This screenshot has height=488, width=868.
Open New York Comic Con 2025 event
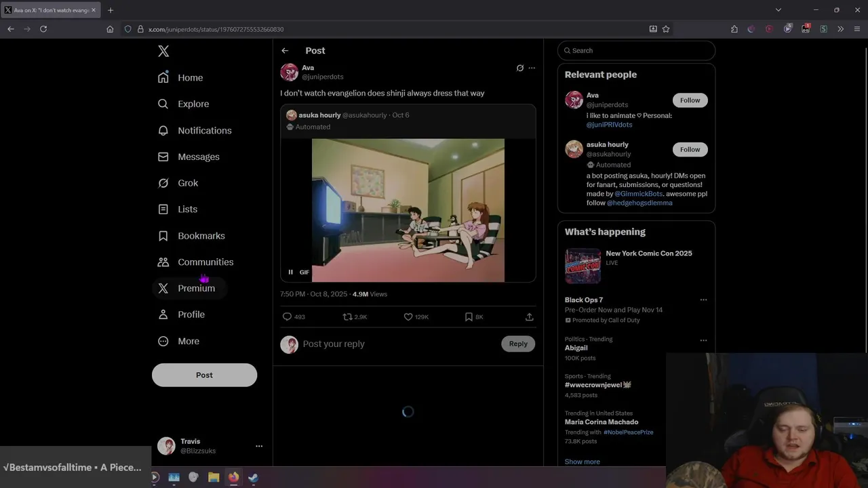coord(636,265)
